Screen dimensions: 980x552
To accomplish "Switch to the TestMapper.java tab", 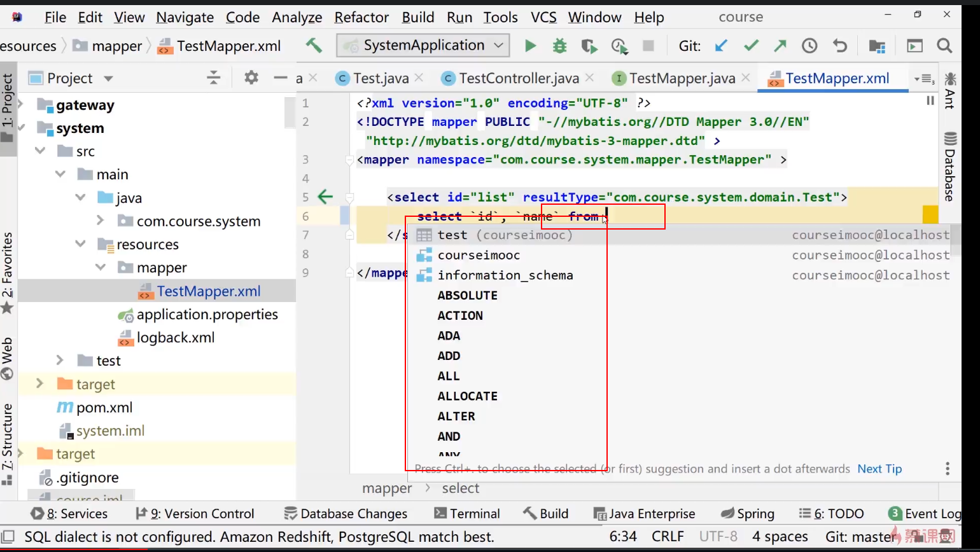I will (x=682, y=78).
